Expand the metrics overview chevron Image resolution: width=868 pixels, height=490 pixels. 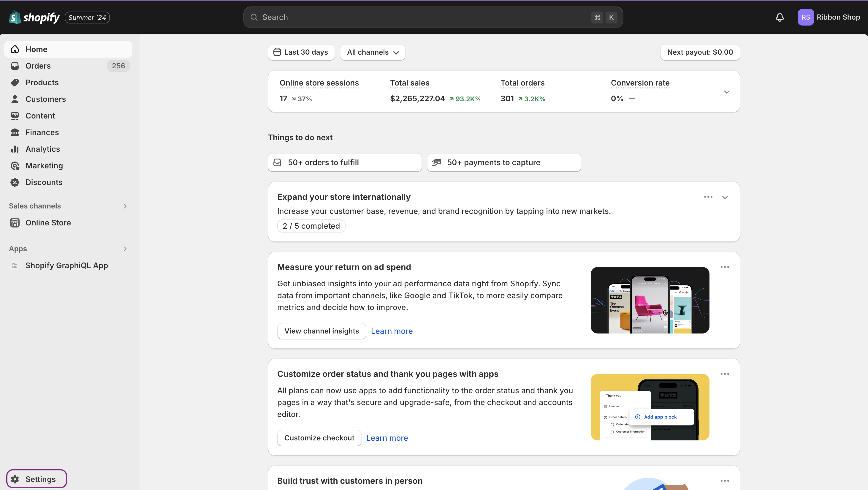coord(726,92)
